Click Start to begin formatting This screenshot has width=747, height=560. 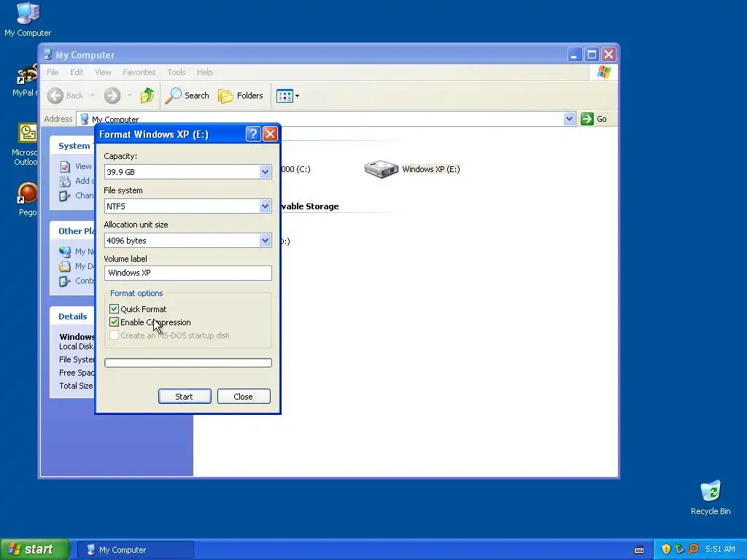(x=185, y=397)
